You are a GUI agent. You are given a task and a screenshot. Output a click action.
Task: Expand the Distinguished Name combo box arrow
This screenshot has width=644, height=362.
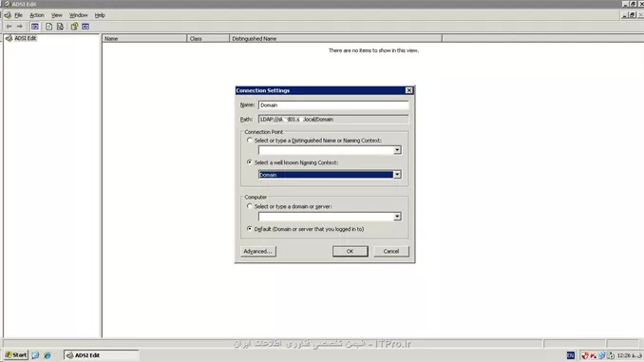point(397,150)
